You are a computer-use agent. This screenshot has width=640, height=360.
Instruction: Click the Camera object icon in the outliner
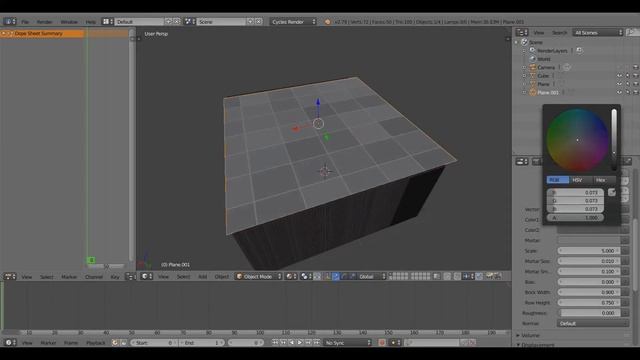click(x=533, y=67)
